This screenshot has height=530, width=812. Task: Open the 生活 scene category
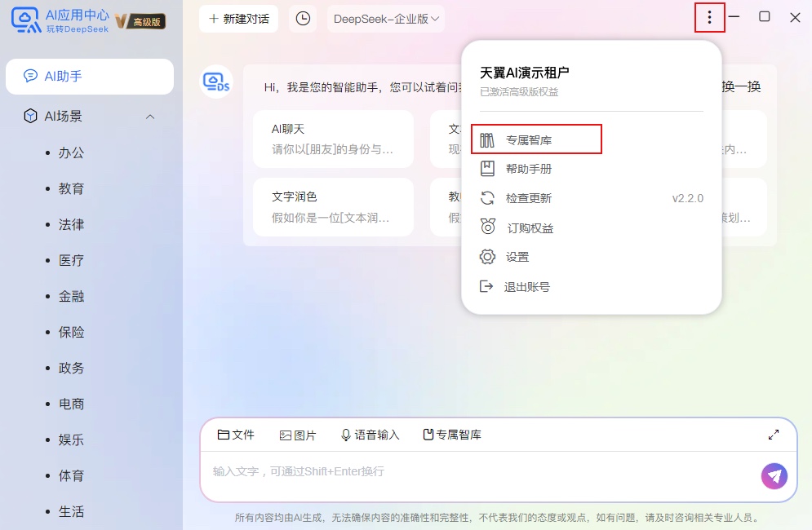click(x=72, y=512)
